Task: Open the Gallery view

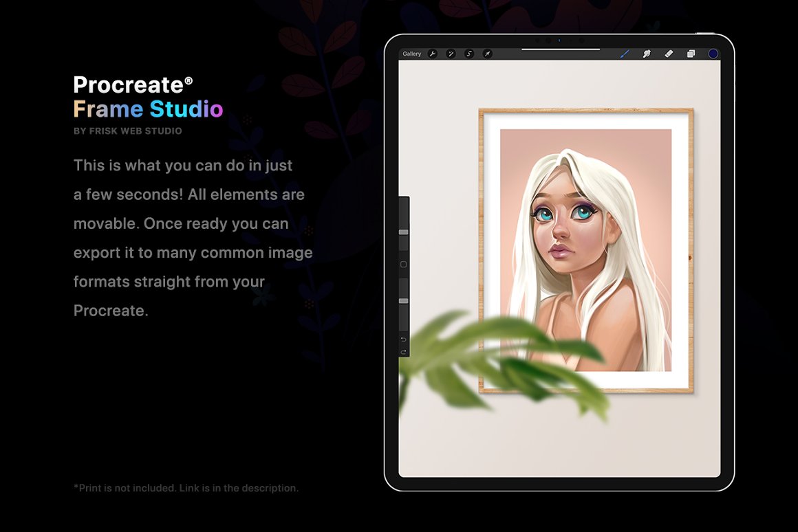Action: click(412, 54)
